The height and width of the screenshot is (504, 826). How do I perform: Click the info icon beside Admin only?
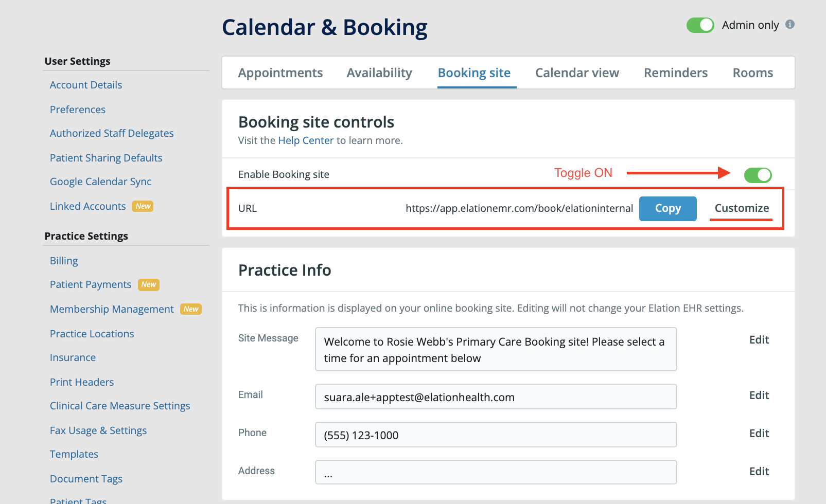(x=792, y=25)
